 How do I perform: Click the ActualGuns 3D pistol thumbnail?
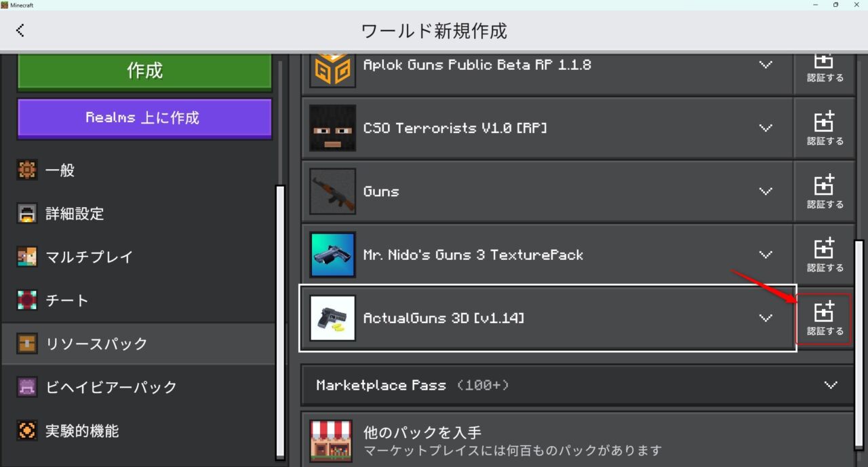[332, 318]
